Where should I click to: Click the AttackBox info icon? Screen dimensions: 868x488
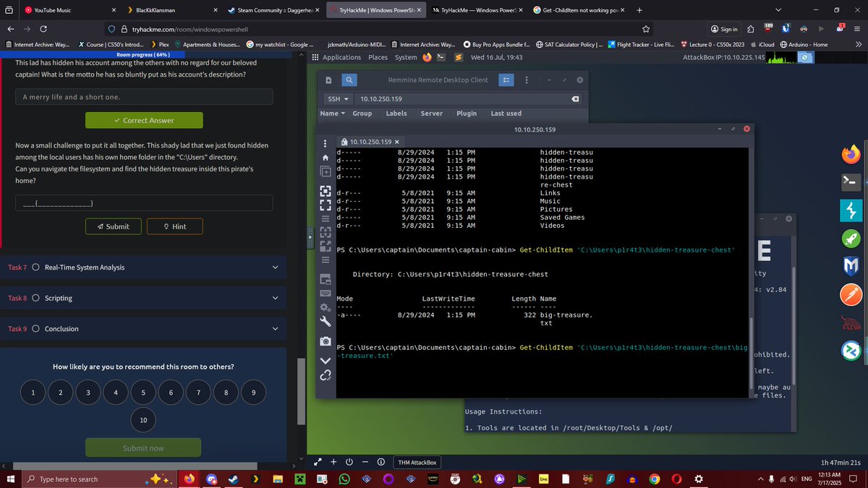(380, 462)
